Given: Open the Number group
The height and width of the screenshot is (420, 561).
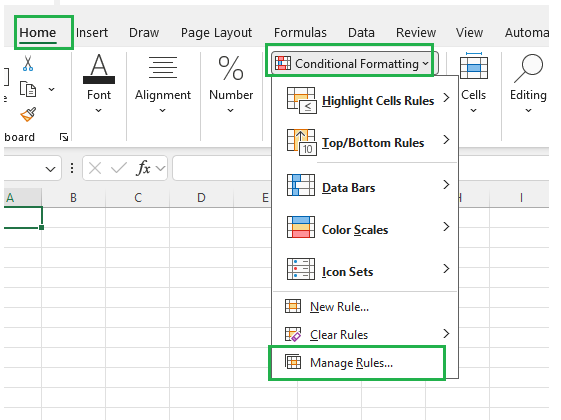Looking at the screenshot, I should (231, 84).
